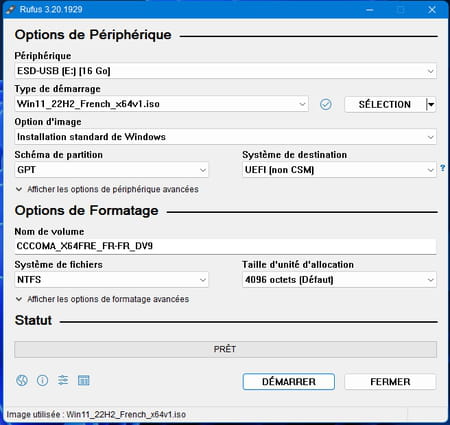Open the Système de destination dropdown
Viewport: 450px width, 425px height.
339,170
